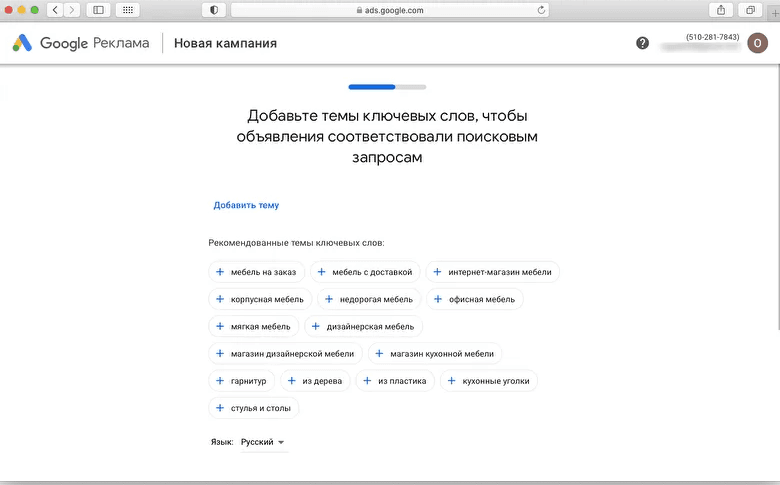Select the офисная мебель chip label
Image resolution: width=780 pixels, height=485 pixels.
point(482,299)
